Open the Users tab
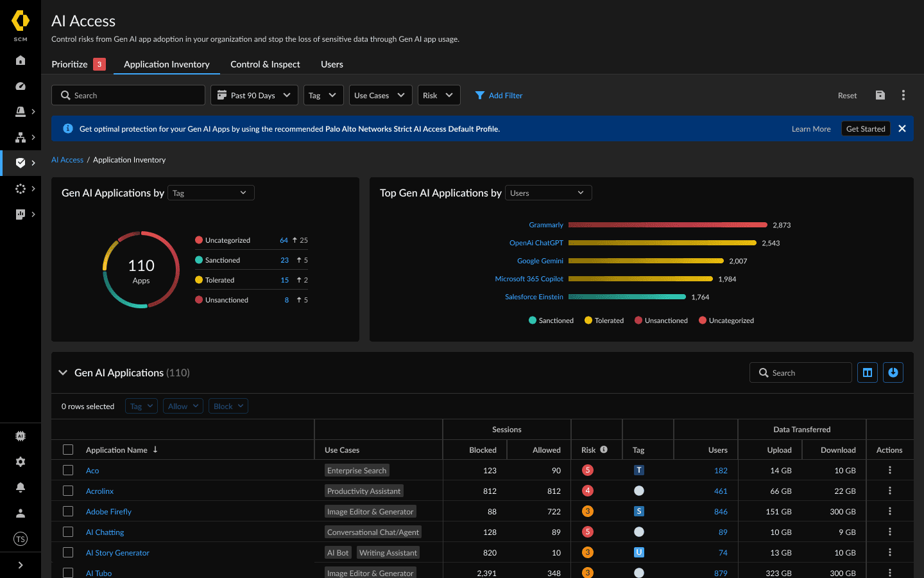The height and width of the screenshot is (578, 924). pos(332,64)
